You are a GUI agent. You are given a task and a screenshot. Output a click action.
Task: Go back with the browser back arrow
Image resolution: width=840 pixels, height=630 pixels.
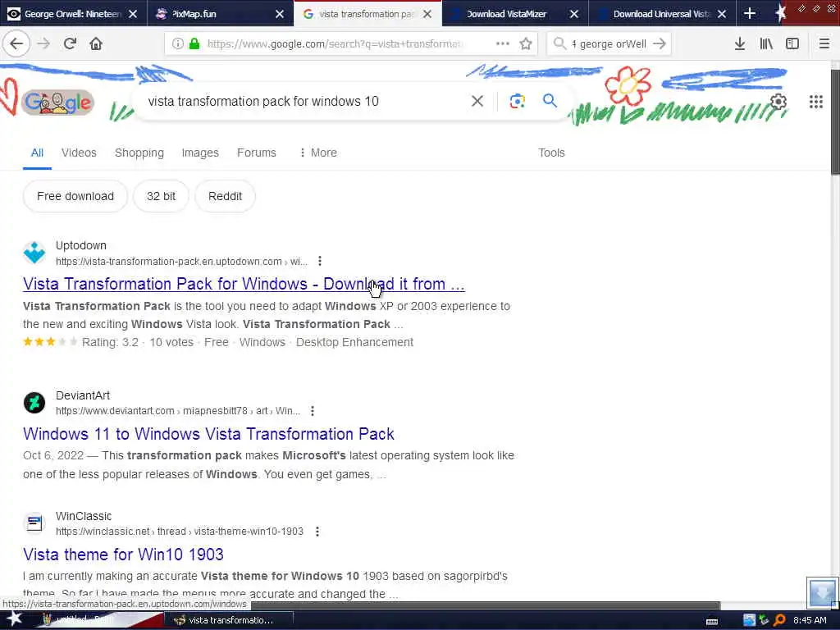(x=16, y=43)
